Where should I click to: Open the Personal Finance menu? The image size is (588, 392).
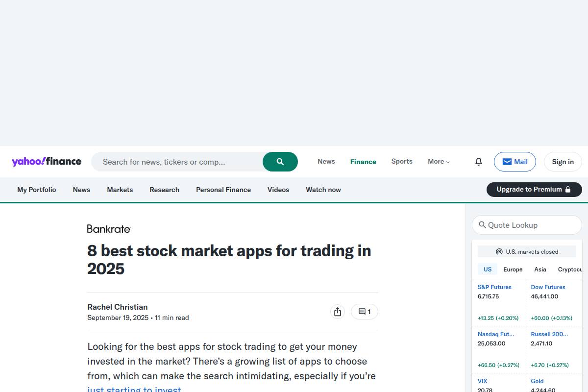(223, 190)
